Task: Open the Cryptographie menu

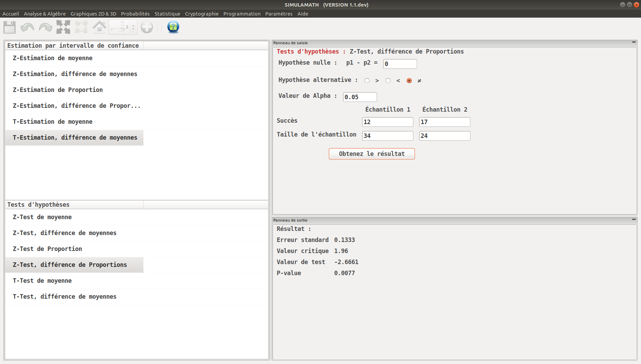Action: (202, 14)
